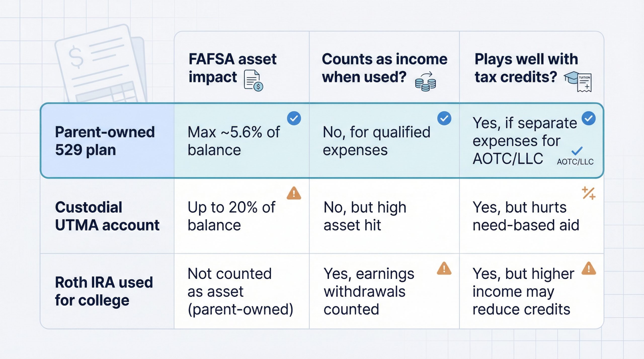Click the Up to 20% of balance cell
The image size is (644, 359).
[x=231, y=216]
